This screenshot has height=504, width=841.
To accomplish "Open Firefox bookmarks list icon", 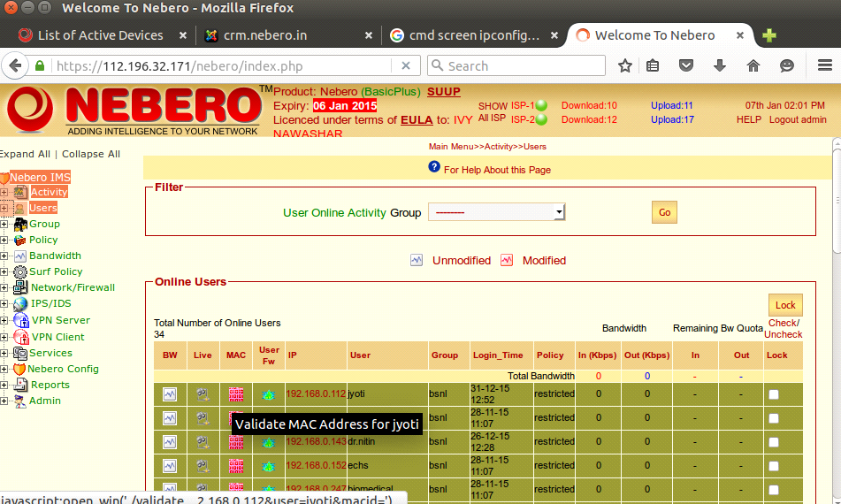I will click(653, 66).
